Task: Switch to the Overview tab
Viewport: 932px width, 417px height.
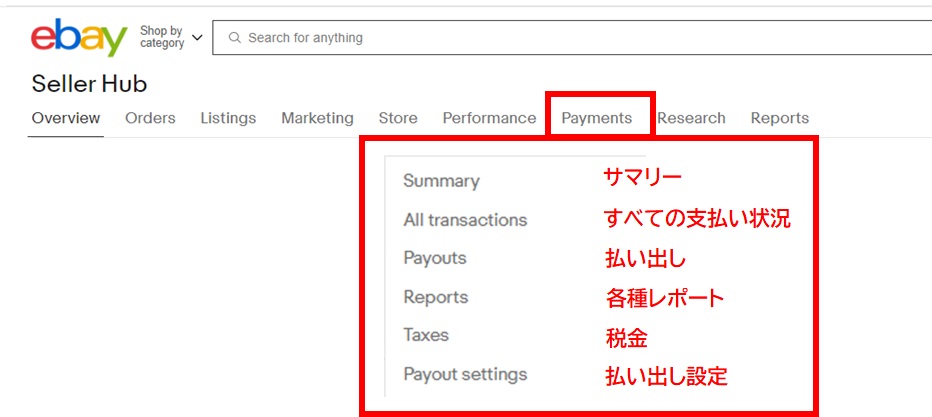Action: [66, 118]
